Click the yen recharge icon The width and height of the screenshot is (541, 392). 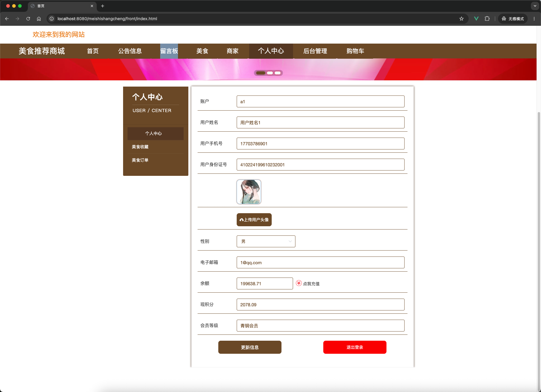(x=299, y=283)
